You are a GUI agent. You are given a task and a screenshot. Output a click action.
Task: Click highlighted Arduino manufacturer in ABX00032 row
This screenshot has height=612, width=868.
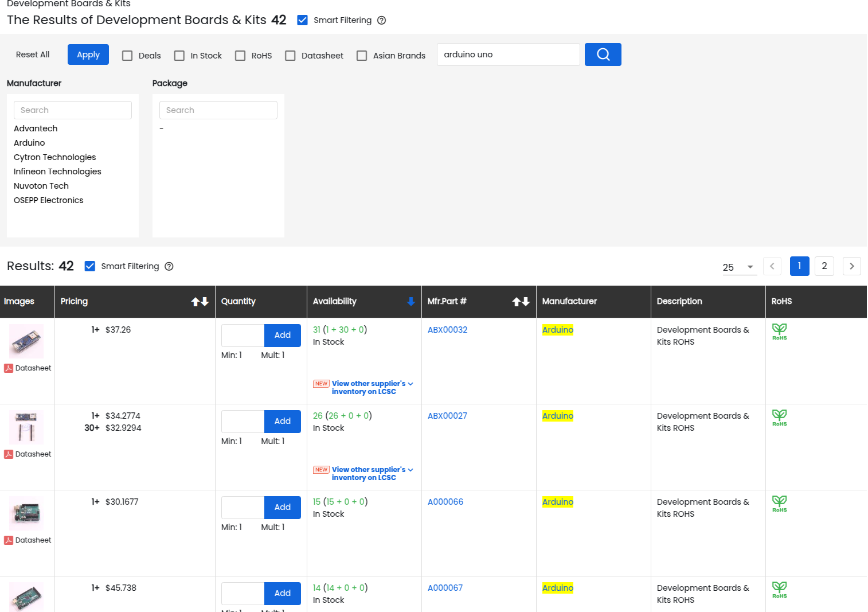pyautogui.click(x=558, y=330)
